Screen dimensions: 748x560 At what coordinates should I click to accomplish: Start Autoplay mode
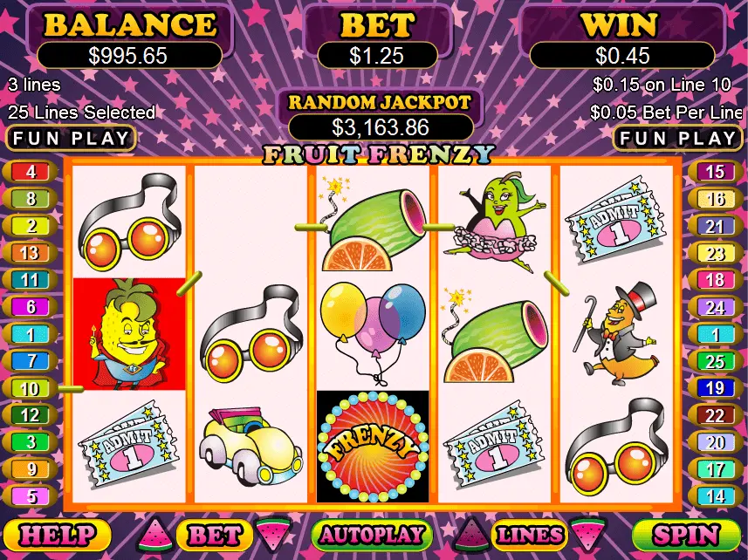[372, 535]
